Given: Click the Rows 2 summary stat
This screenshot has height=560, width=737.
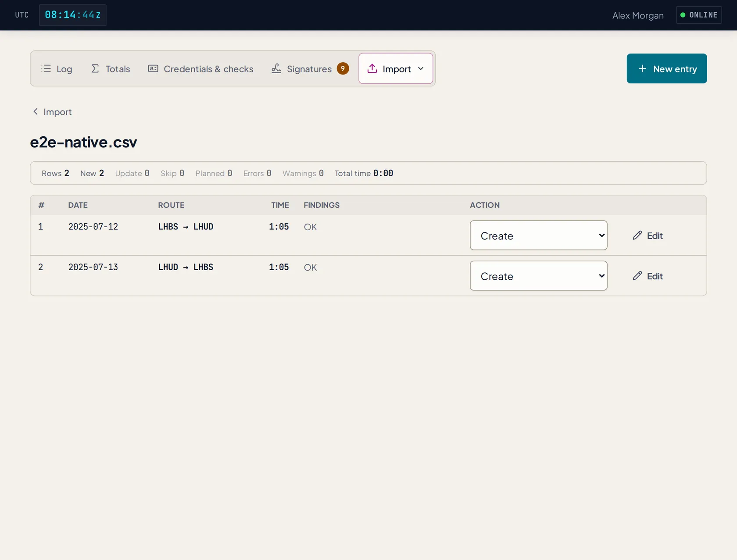Looking at the screenshot, I should (55, 173).
